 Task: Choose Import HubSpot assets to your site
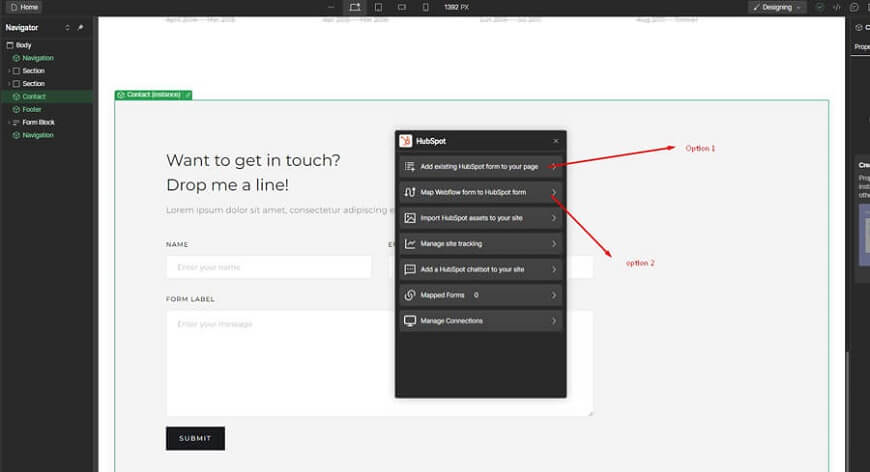(x=480, y=218)
